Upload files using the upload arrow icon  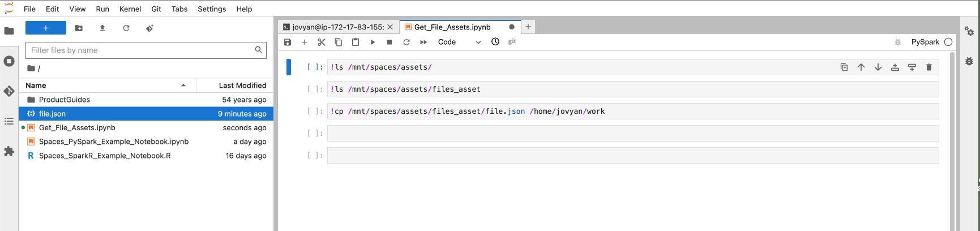coord(102,28)
